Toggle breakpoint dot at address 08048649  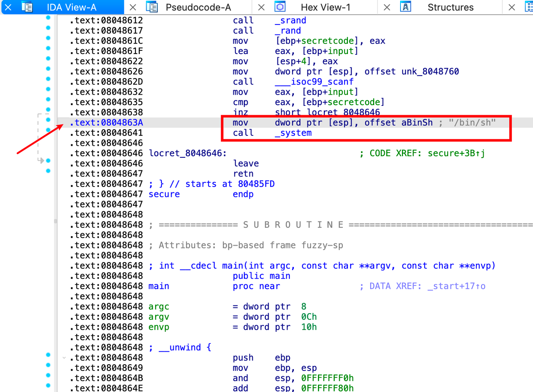tap(48, 365)
